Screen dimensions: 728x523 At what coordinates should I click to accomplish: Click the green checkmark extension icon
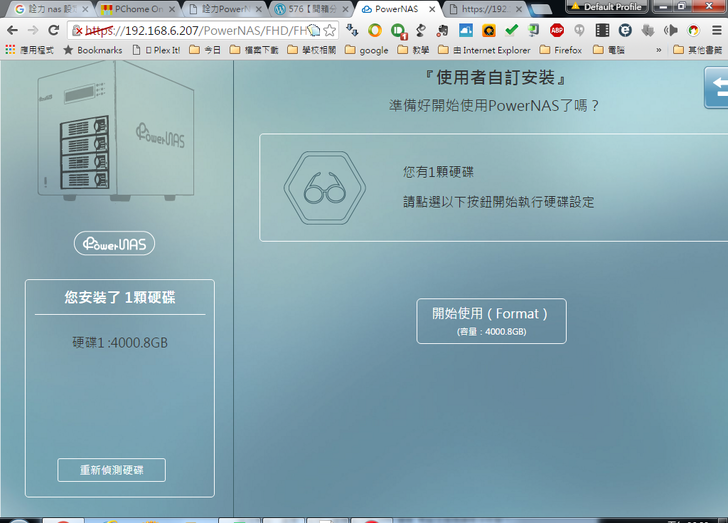(x=511, y=31)
